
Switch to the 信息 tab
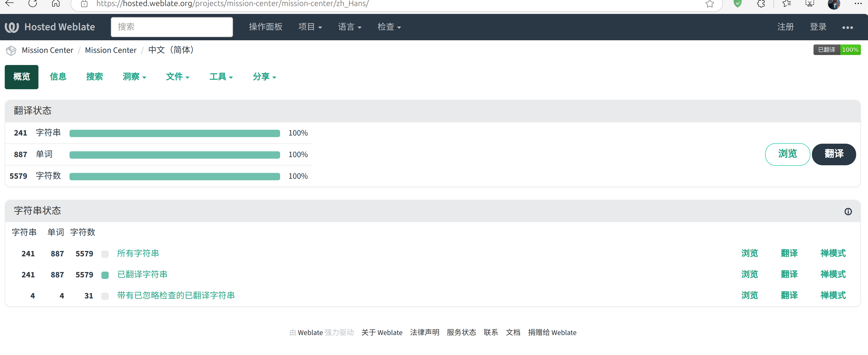pyautogui.click(x=58, y=77)
